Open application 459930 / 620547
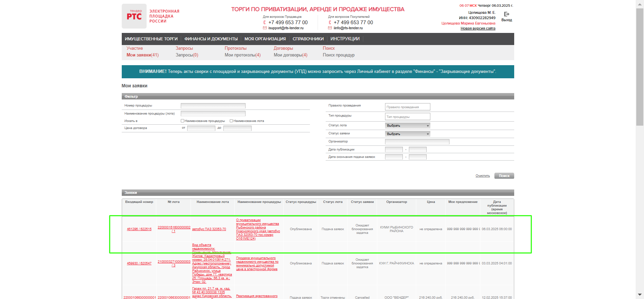The width and height of the screenshot is (644, 299). point(139,263)
